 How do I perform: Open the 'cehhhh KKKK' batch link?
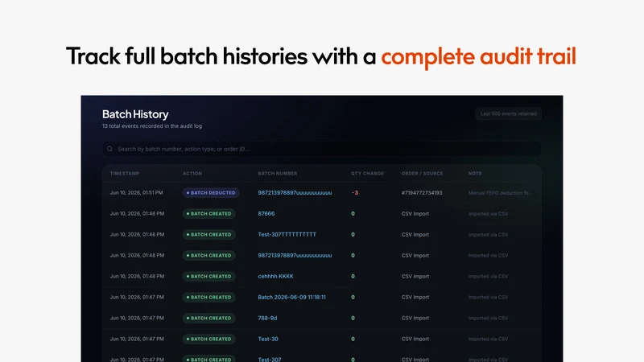tap(275, 276)
